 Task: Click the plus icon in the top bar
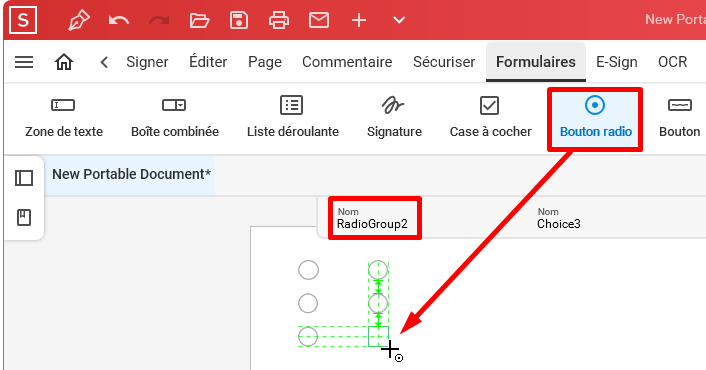coord(359,20)
